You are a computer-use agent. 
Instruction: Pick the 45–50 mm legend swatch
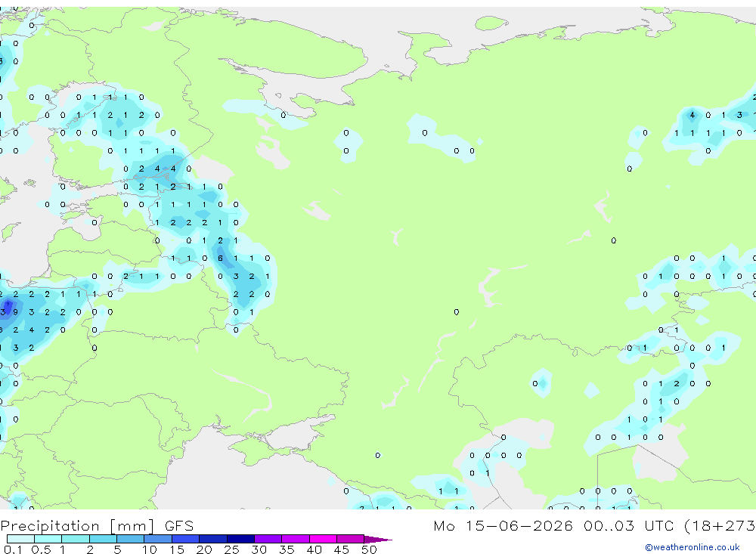351,539
